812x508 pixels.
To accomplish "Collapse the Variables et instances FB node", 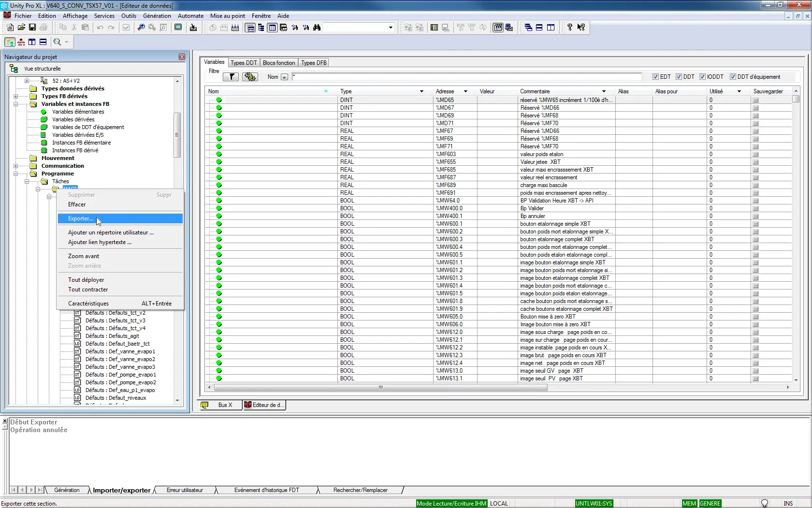I will coord(15,104).
